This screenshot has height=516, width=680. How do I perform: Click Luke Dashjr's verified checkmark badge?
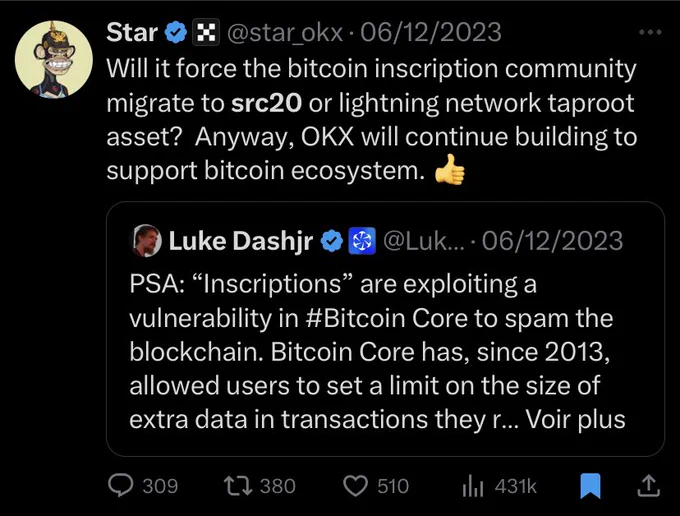click(332, 242)
